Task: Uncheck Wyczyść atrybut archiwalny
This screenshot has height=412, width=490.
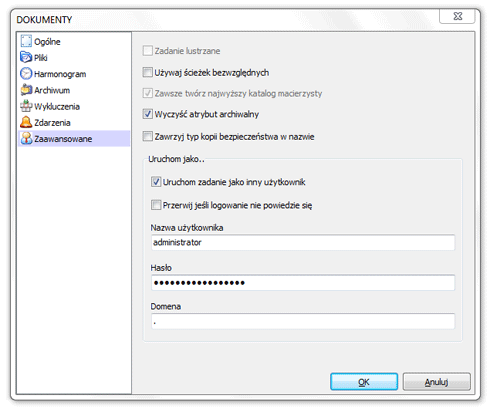Action: pyautogui.click(x=147, y=114)
